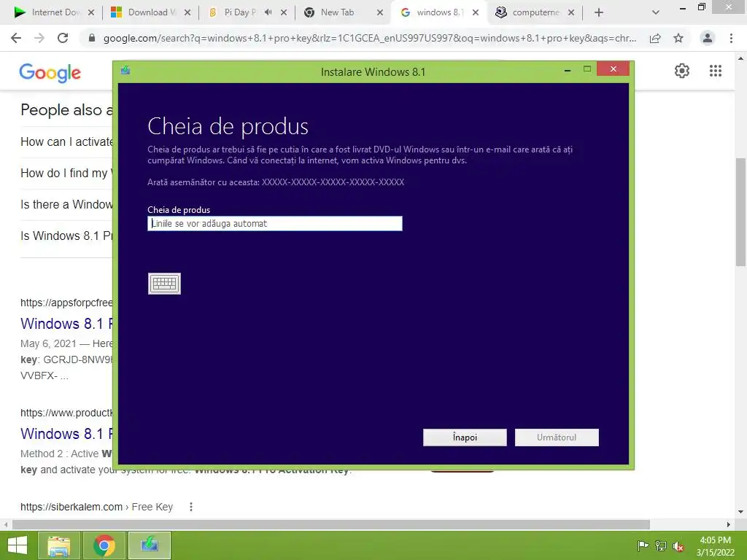
Task: Click the siberkalem.com result URL
Action: [96, 507]
